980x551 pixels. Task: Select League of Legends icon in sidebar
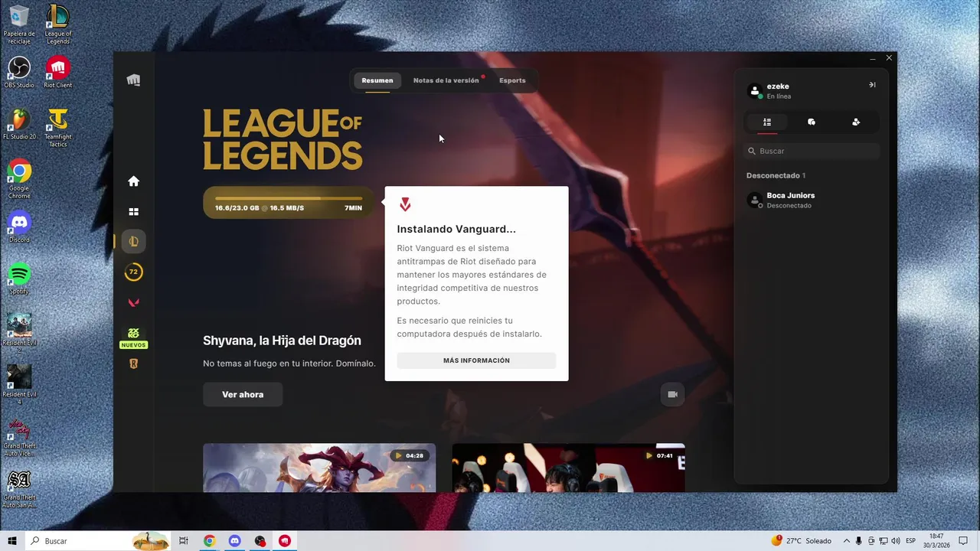click(133, 241)
